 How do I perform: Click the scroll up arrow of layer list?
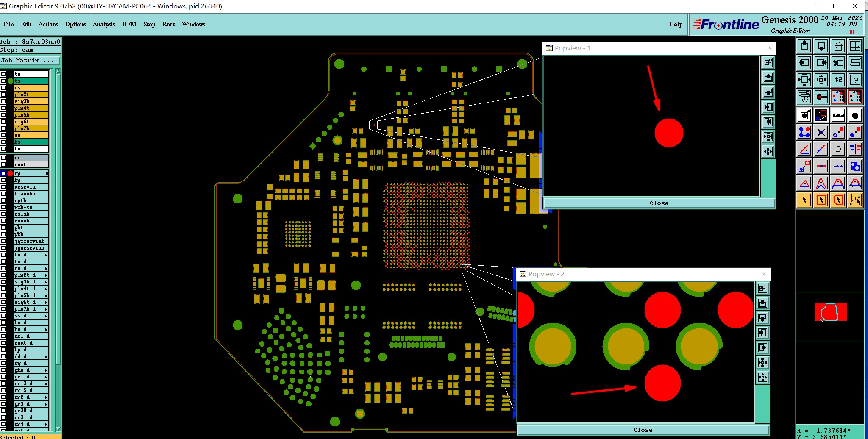(x=58, y=72)
